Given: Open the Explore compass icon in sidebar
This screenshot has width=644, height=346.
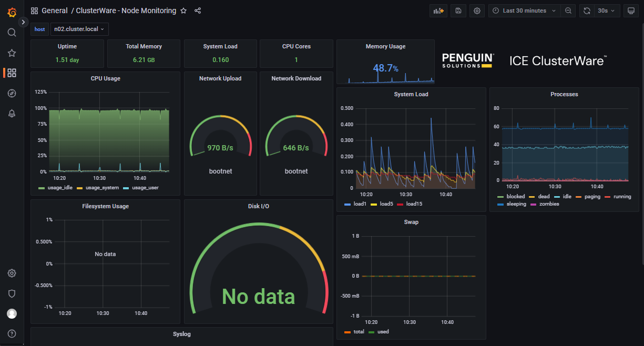Looking at the screenshot, I should click(x=12, y=93).
